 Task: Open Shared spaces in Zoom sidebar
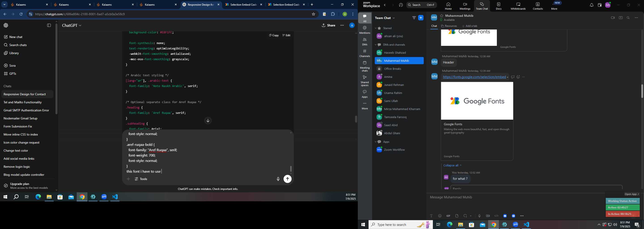pos(365,81)
